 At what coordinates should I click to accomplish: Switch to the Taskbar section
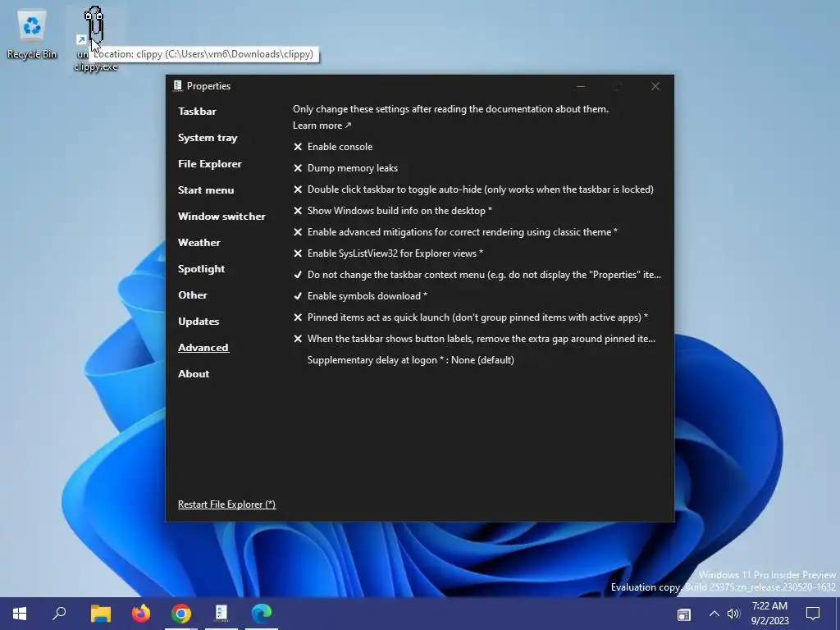197,112
